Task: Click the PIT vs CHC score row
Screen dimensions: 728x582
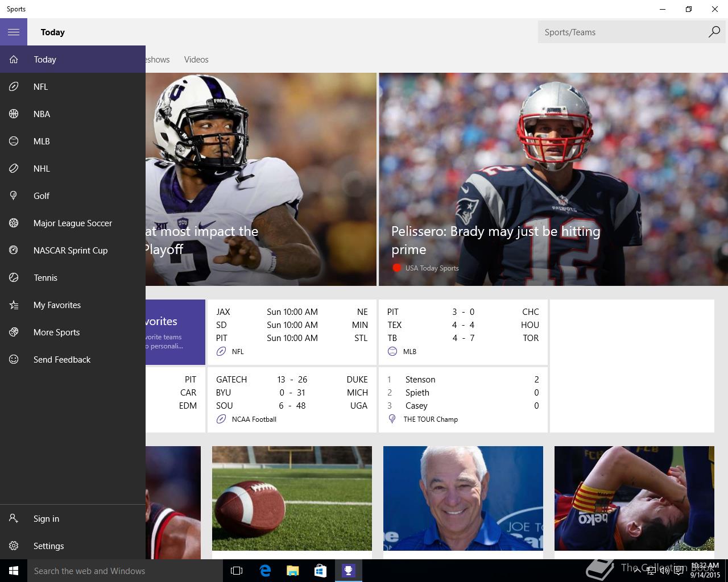Action: pos(463,311)
